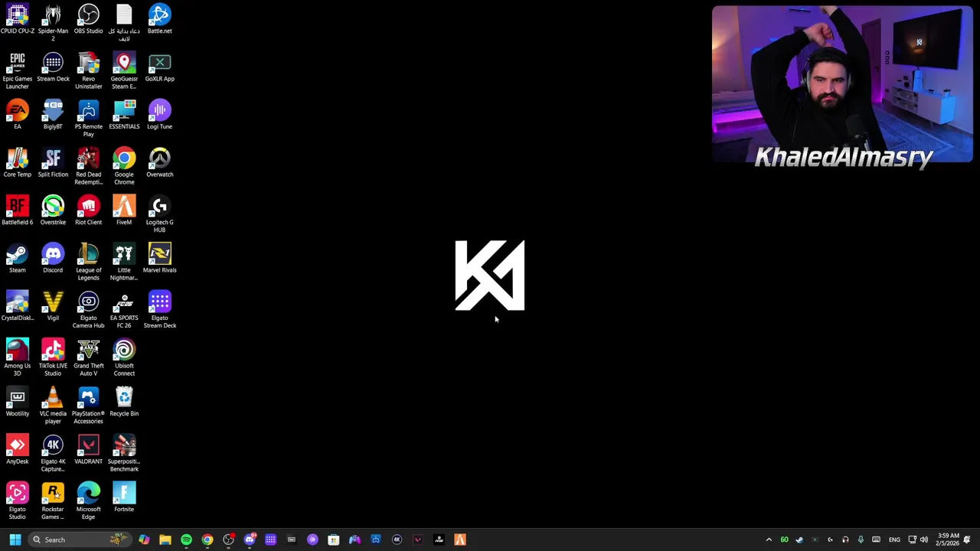Screen dimensions: 980x551
Task: Select the Recycle Bin on the desktop
Action: click(x=124, y=403)
